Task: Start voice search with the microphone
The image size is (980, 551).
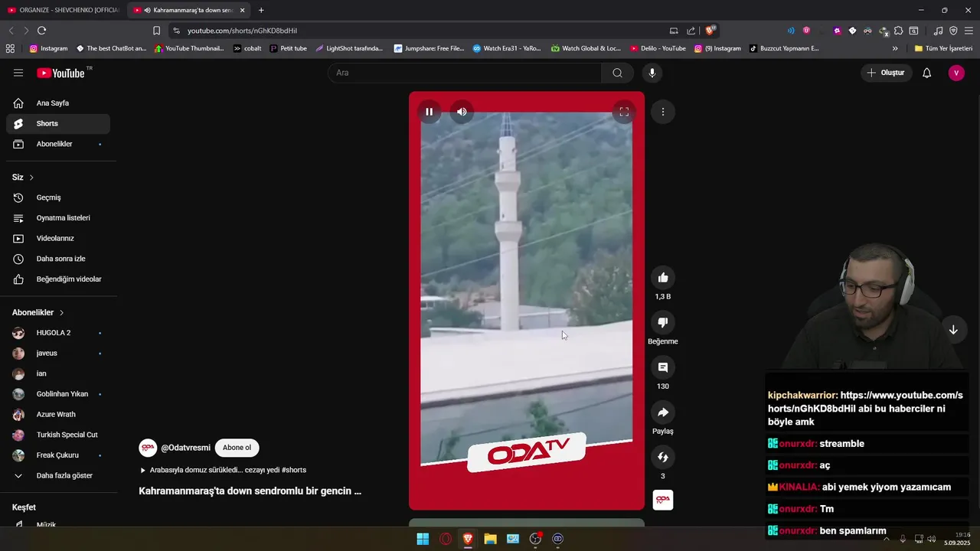Action: 652,73
